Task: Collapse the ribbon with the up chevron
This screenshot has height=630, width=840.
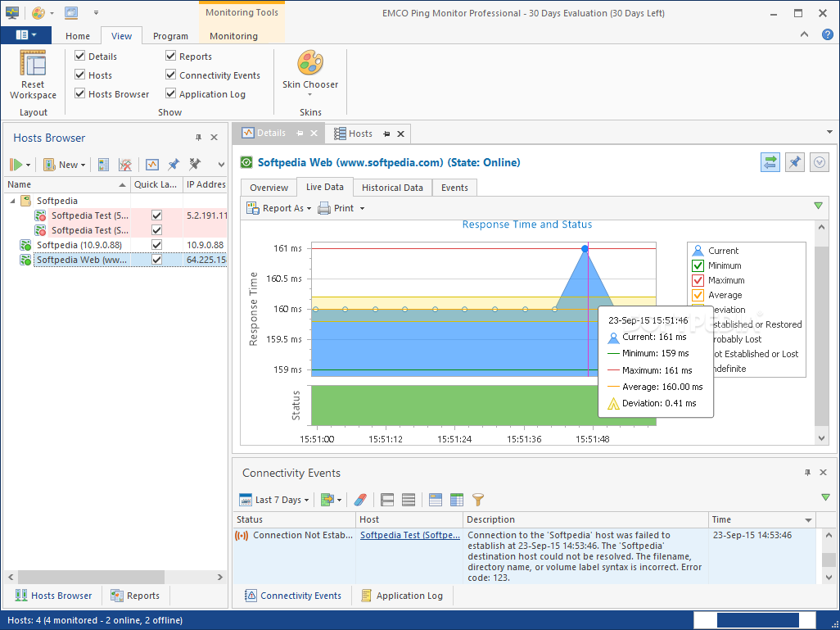Action: [x=804, y=34]
